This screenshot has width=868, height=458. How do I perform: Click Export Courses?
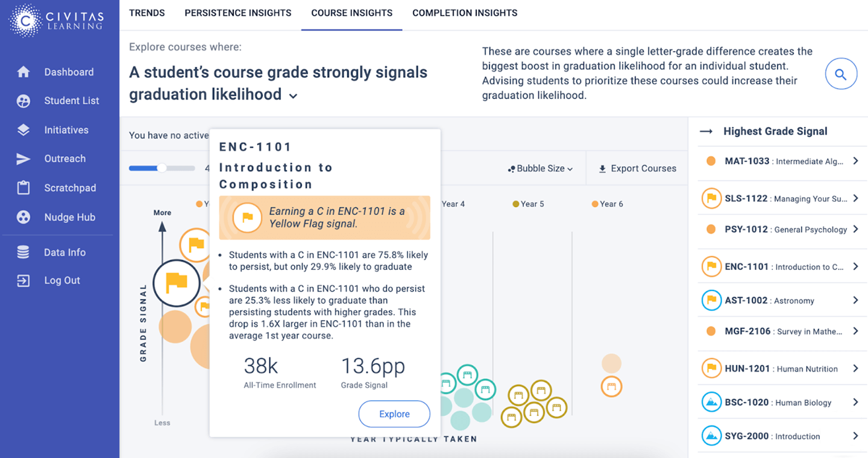[637, 169]
